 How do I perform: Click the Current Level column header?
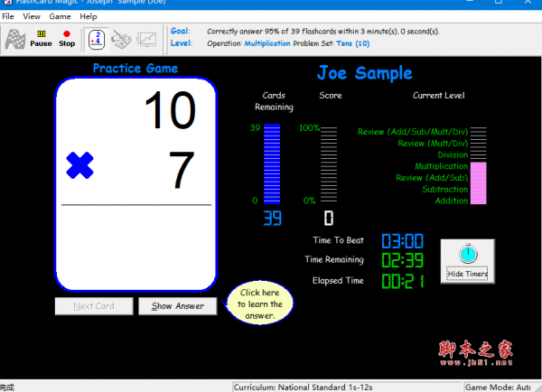(439, 96)
